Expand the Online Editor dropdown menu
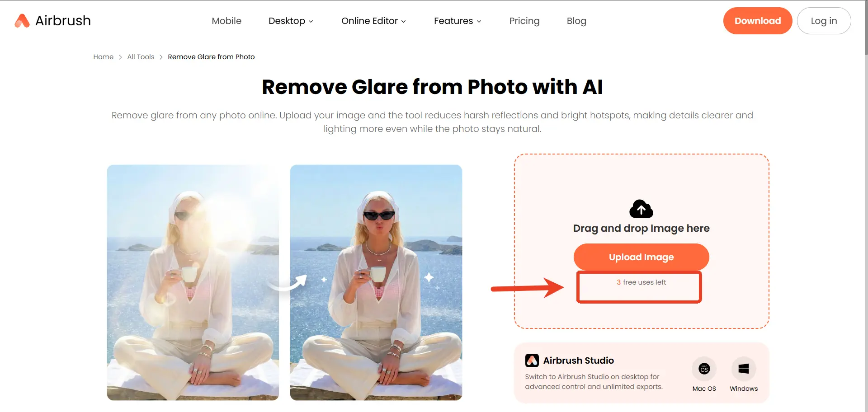 pos(373,21)
